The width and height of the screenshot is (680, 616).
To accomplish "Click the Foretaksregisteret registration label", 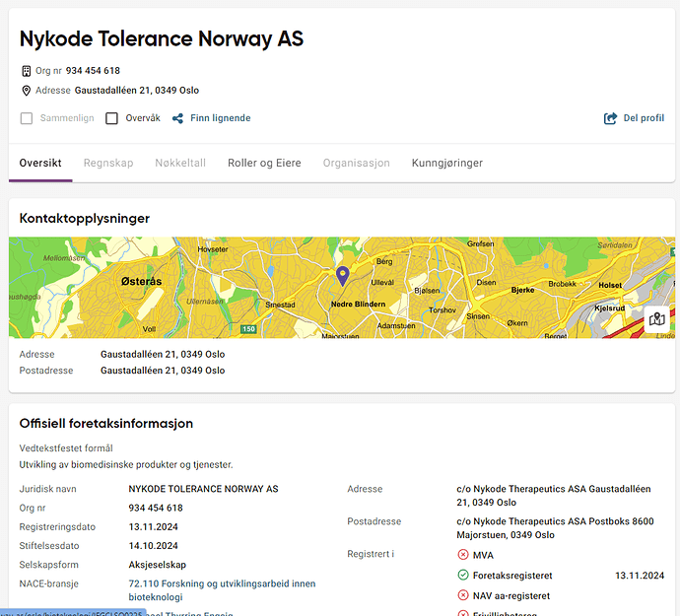I will [512, 576].
